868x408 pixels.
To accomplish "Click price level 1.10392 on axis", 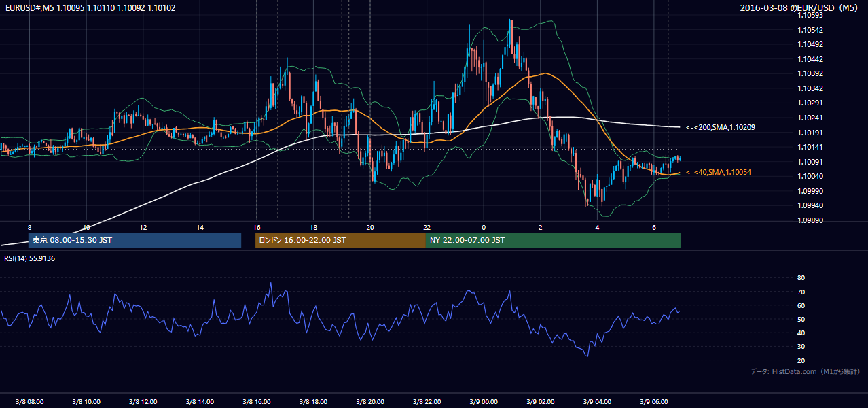I will (x=810, y=74).
